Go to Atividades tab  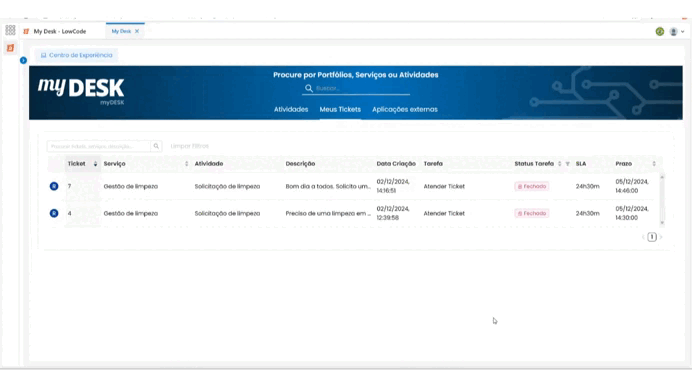[x=291, y=109]
